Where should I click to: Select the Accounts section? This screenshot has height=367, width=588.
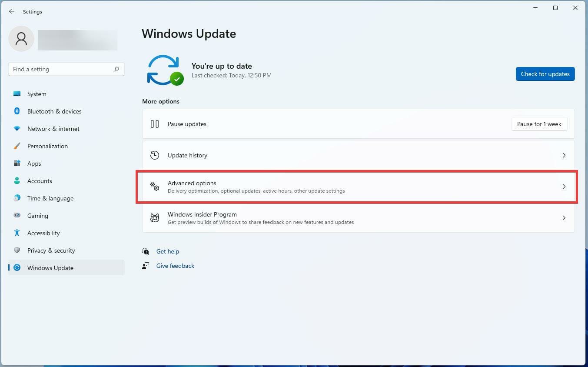40,181
